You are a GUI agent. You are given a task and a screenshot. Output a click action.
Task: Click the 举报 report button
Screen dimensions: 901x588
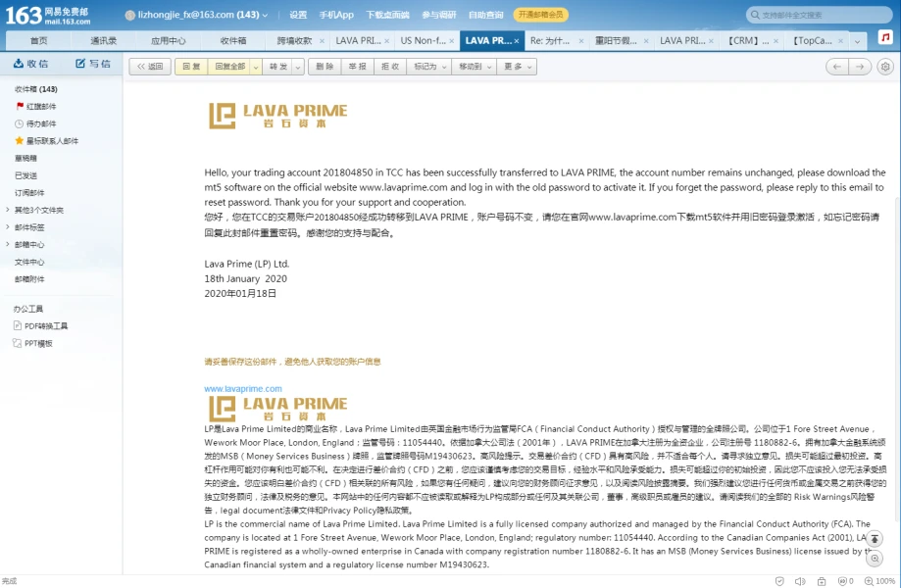coord(358,67)
